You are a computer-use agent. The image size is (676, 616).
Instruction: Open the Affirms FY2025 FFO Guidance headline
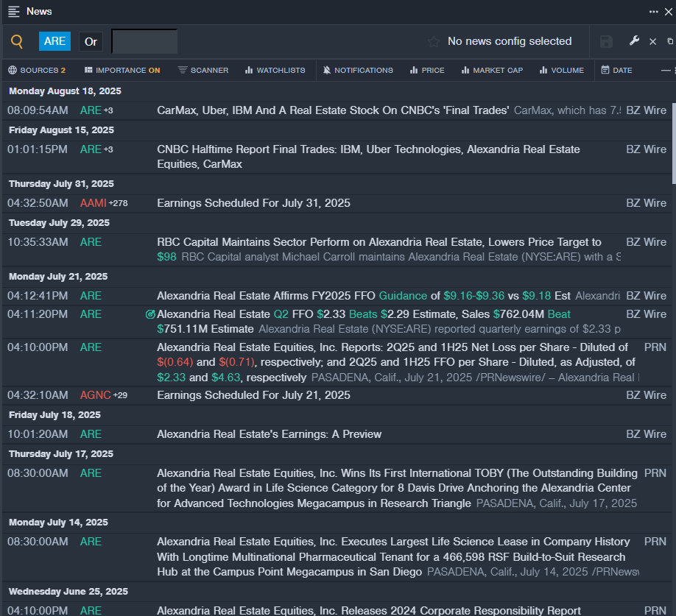tap(364, 296)
